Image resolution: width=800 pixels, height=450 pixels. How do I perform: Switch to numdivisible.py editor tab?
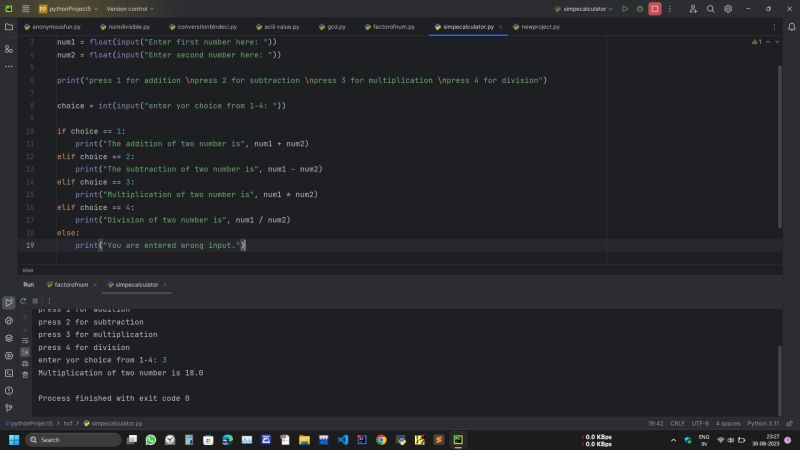[x=125, y=27]
